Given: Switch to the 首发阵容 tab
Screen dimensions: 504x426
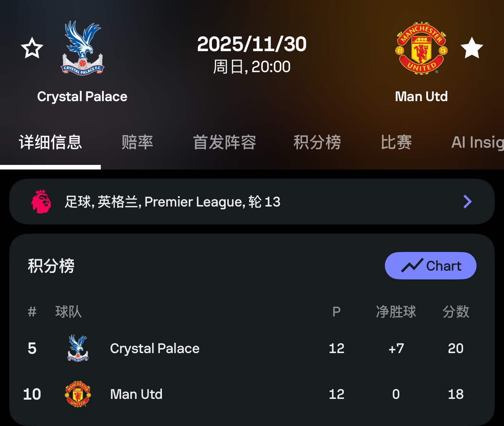Looking at the screenshot, I should (224, 142).
